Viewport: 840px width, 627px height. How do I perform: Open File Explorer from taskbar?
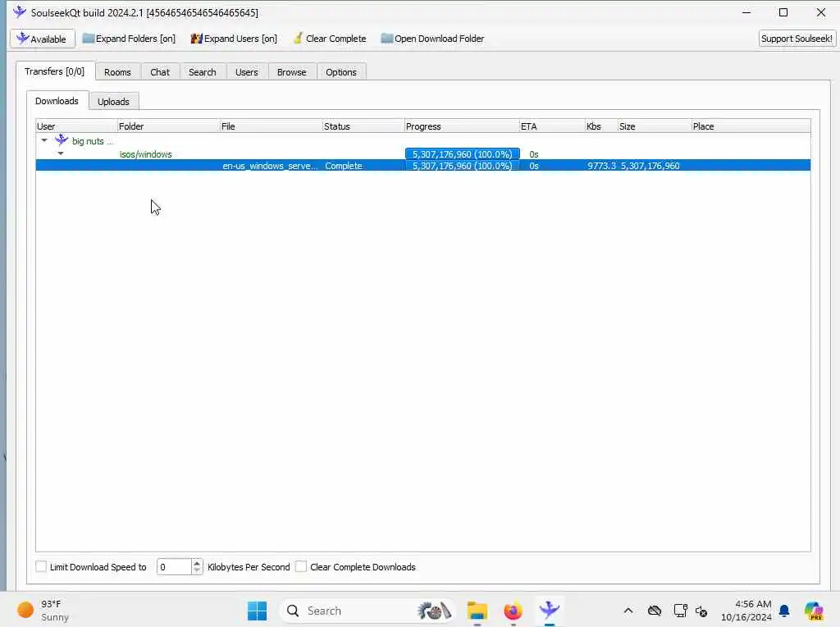coord(477,611)
